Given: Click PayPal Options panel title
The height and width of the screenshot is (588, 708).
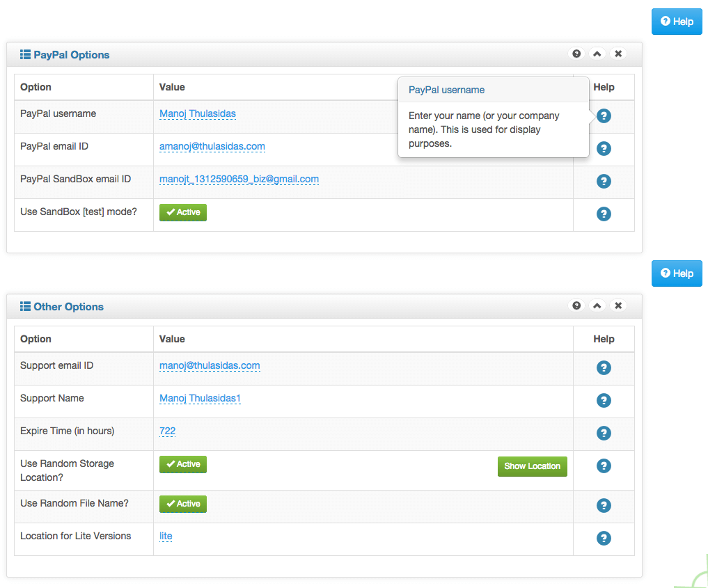Looking at the screenshot, I should 71,54.
